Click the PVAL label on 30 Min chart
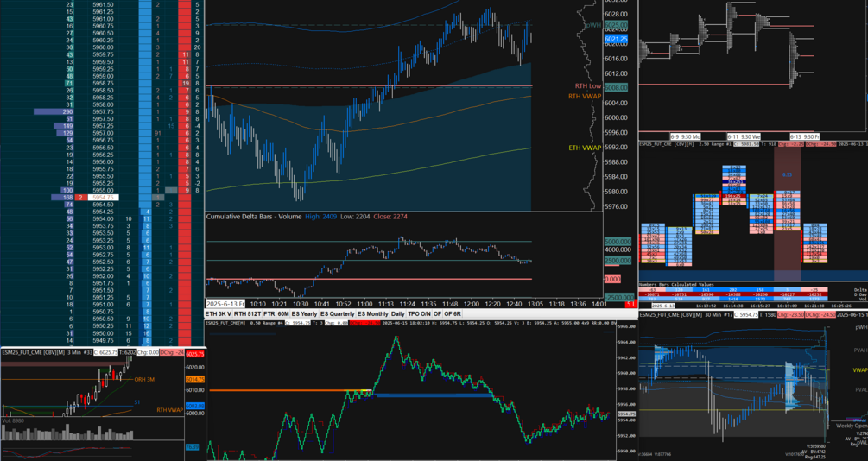Image resolution: width=868 pixels, height=461 pixels. pos(861,390)
